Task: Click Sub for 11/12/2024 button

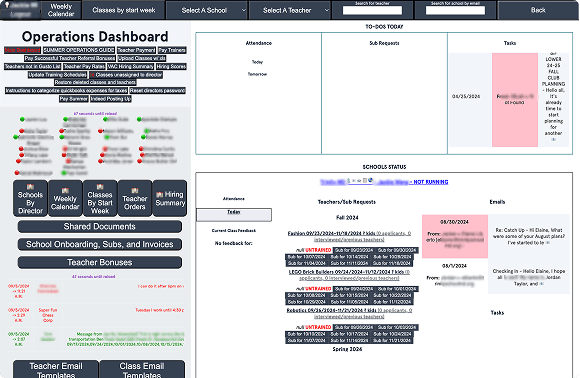Action: (x=392, y=302)
